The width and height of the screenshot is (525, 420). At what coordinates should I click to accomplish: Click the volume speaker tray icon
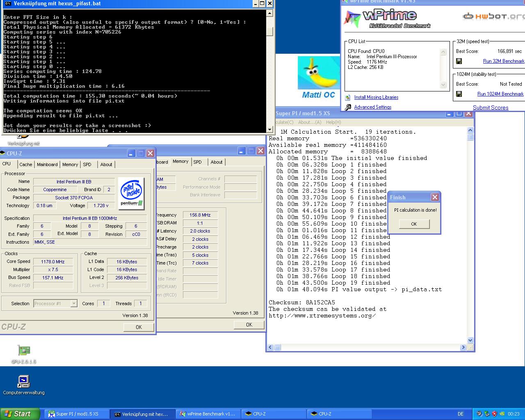pyautogui.click(x=479, y=414)
